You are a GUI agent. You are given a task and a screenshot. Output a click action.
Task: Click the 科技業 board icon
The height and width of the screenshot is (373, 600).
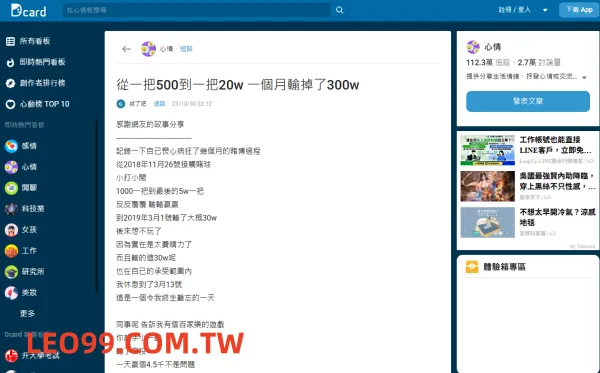tap(11, 209)
